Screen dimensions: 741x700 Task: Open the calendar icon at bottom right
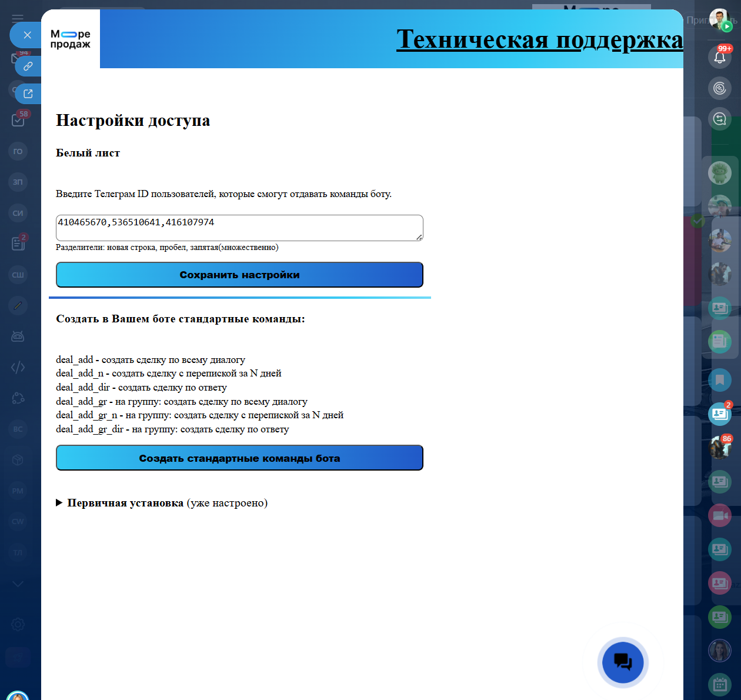click(x=720, y=685)
